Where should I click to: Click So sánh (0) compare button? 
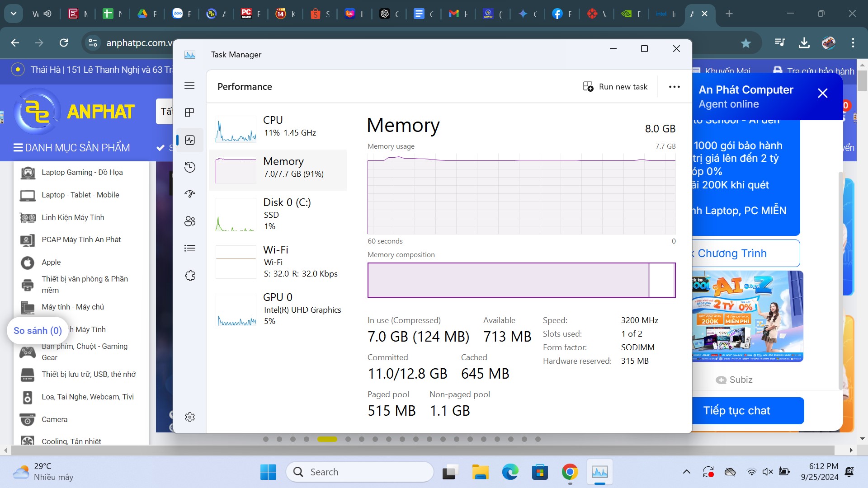(x=38, y=331)
